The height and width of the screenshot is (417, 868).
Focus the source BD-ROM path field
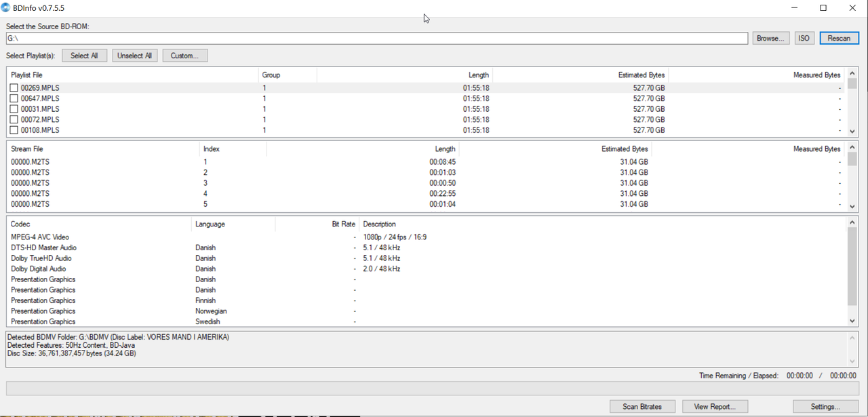point(376,38)
